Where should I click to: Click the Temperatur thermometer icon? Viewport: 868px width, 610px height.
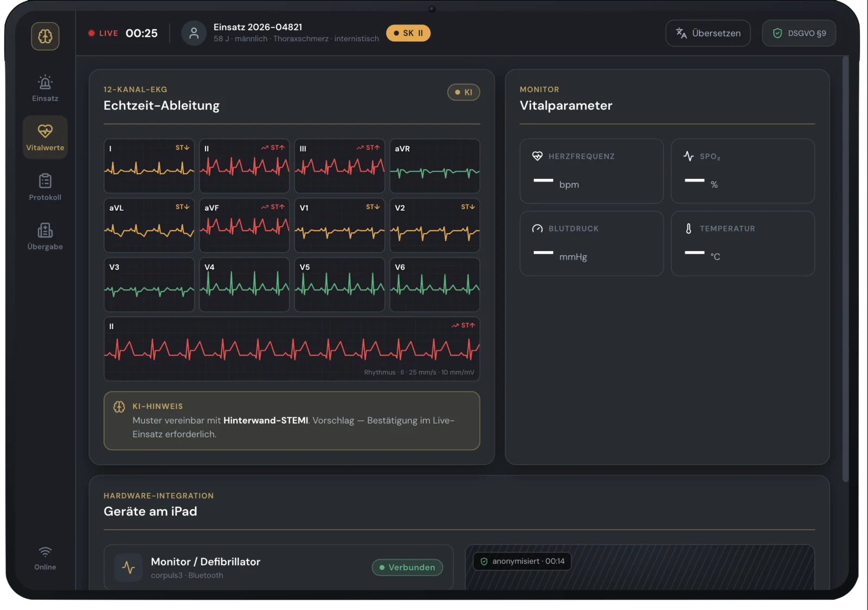coord(688,229)
